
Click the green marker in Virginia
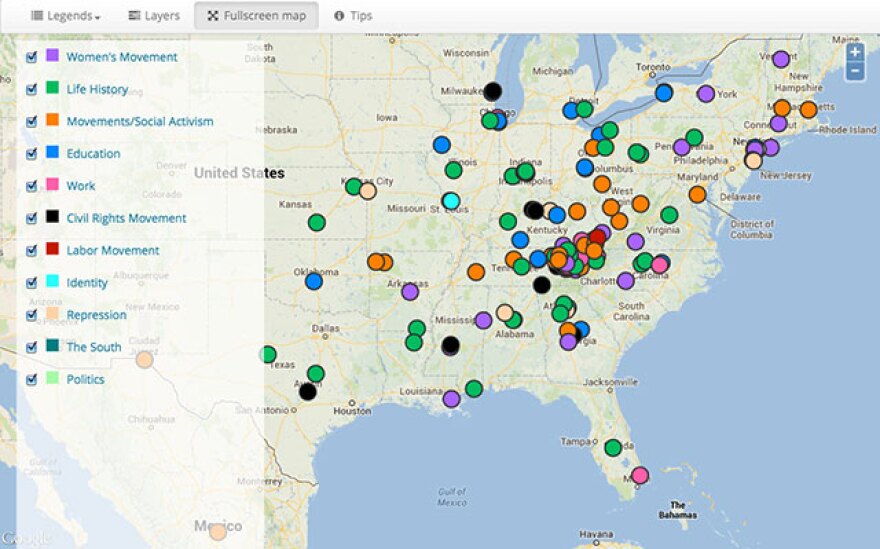pyautogui.click(x=669, y=214)
